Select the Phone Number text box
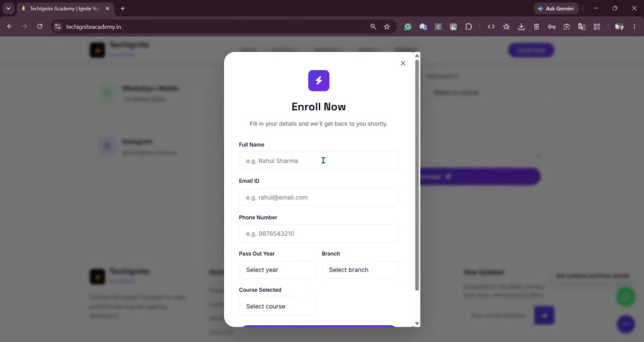 click(319, 234)
